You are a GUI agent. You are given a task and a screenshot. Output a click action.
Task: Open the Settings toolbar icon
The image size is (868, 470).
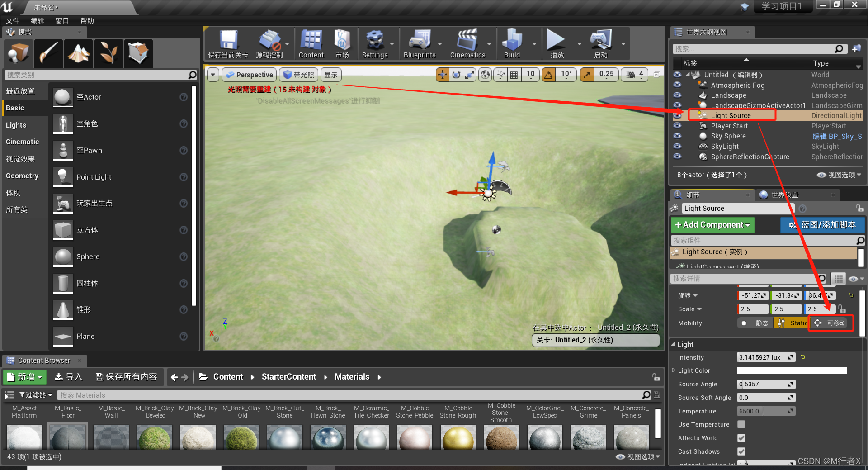[x=375, y=44]
